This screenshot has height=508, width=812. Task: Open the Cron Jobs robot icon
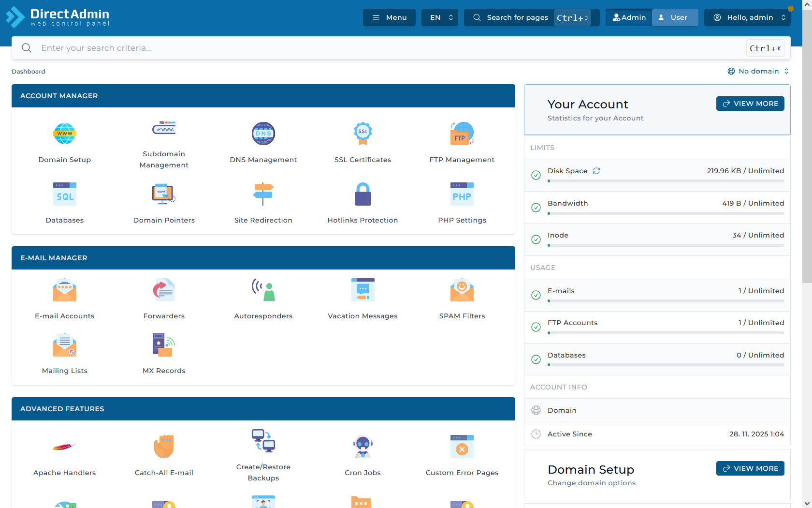pyautogui.click(x=362, y=447)
